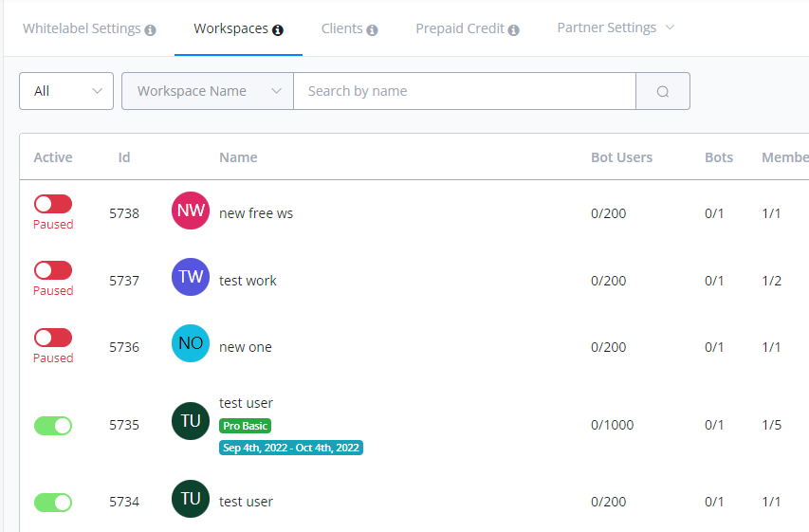Expand the Workspace Name search-type dropdown
The height and width of the screenshot is (532, 809).
point(208,91)
